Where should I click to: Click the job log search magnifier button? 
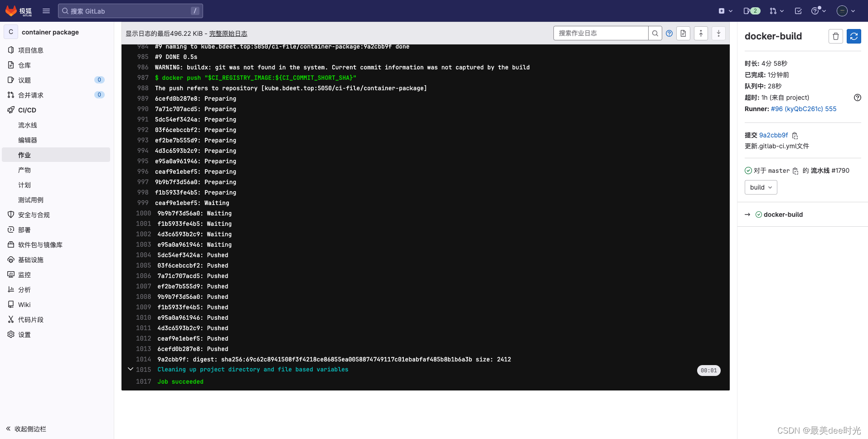pos(655,33)
